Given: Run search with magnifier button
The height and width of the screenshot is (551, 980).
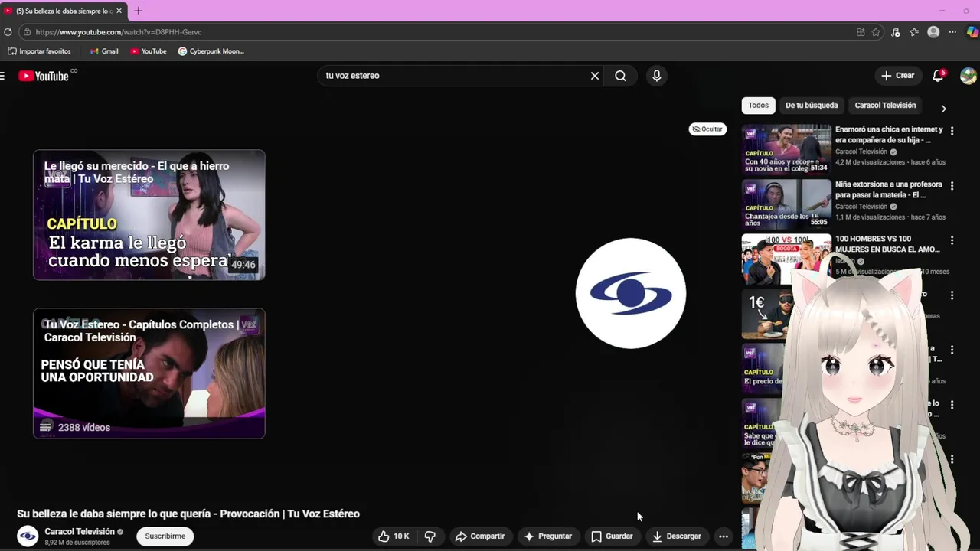Looking at the screenshot, I should (621, 76).
